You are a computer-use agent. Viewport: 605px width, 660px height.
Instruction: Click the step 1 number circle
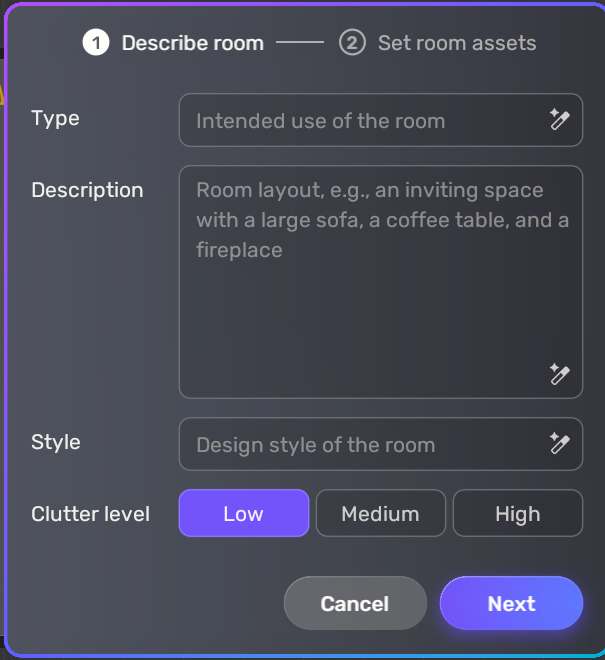[x=96, y=43]
